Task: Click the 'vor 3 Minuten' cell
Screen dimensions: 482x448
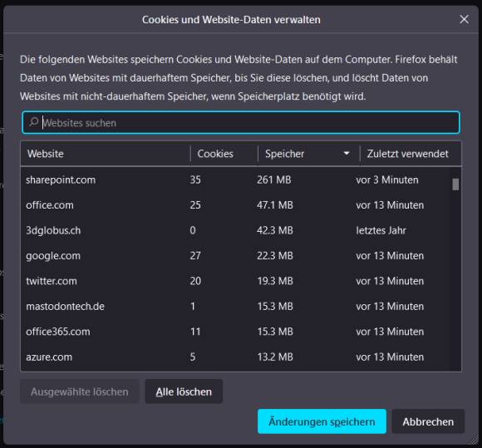Action: tap(387, 180)
